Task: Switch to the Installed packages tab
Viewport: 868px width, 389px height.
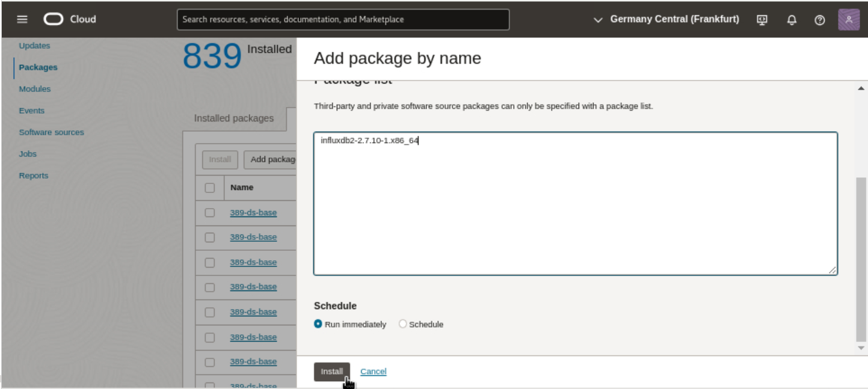Action: click(x=234, y=118)
